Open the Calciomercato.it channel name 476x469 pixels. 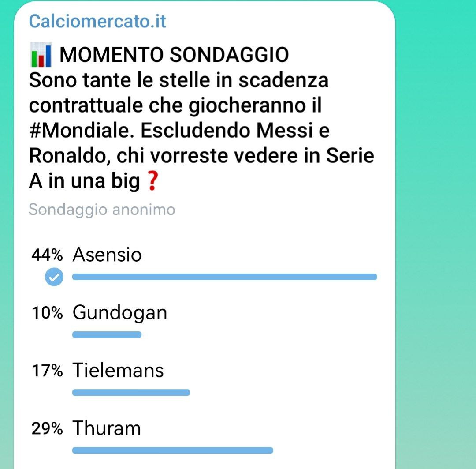[97, 21]
